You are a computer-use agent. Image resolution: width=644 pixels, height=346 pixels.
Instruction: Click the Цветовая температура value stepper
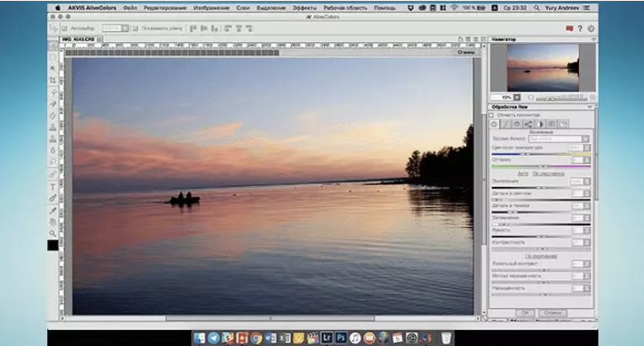click(587, 147)
